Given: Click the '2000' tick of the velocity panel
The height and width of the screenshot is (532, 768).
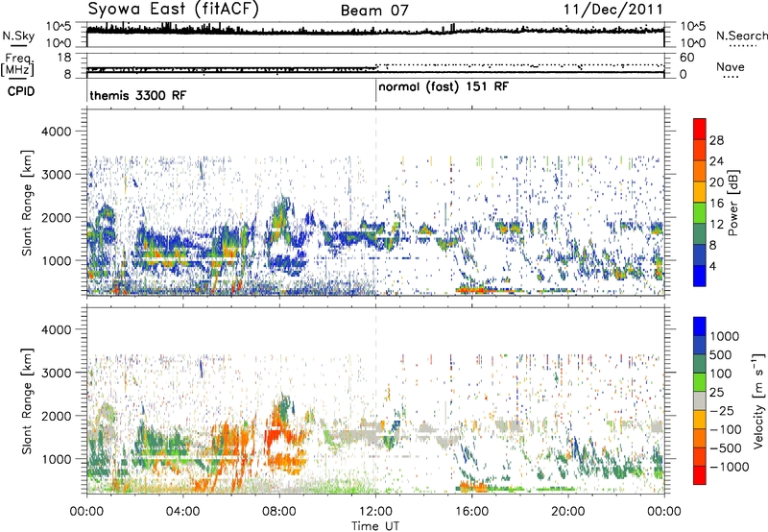Looking at the screenshot, I should coord(56,416).
